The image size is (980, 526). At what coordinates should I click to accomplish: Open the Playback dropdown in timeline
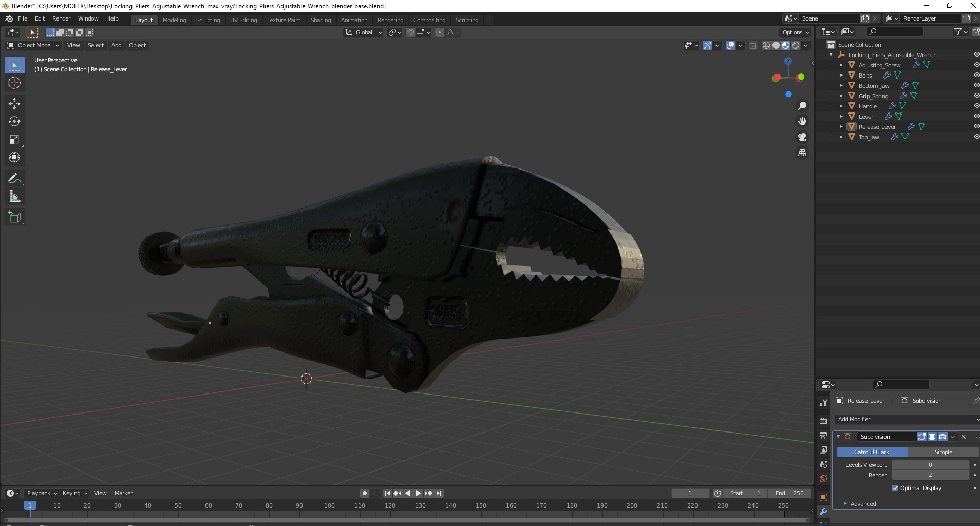(x=42, y=493)
